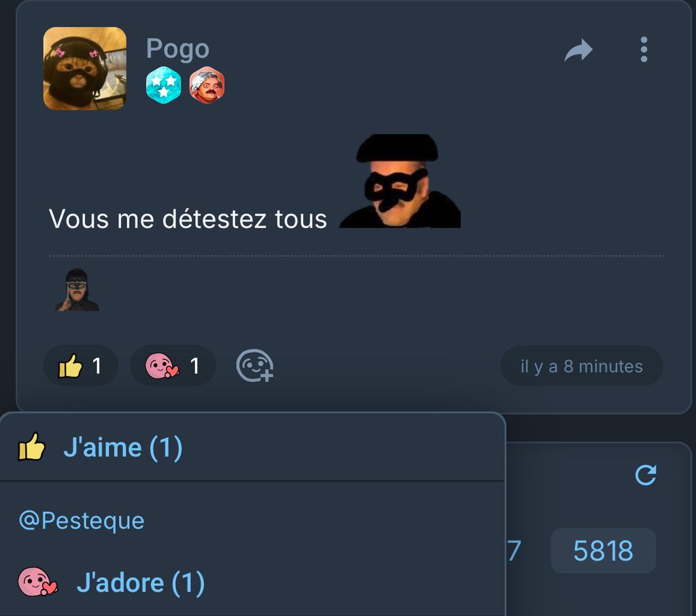The height and width of the screenshot is (616, 696).
Task: Open the Pogo username profile link
Action: (x=177, y=48)
